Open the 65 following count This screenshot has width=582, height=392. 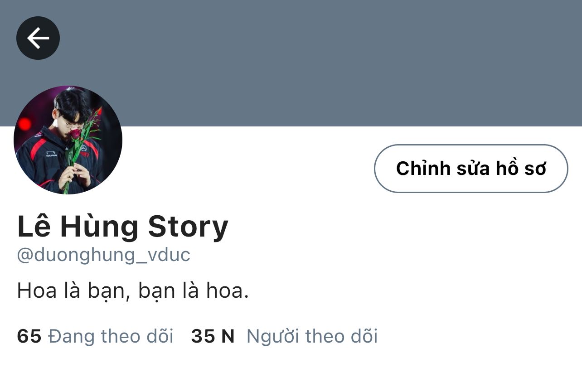point(29,336)
